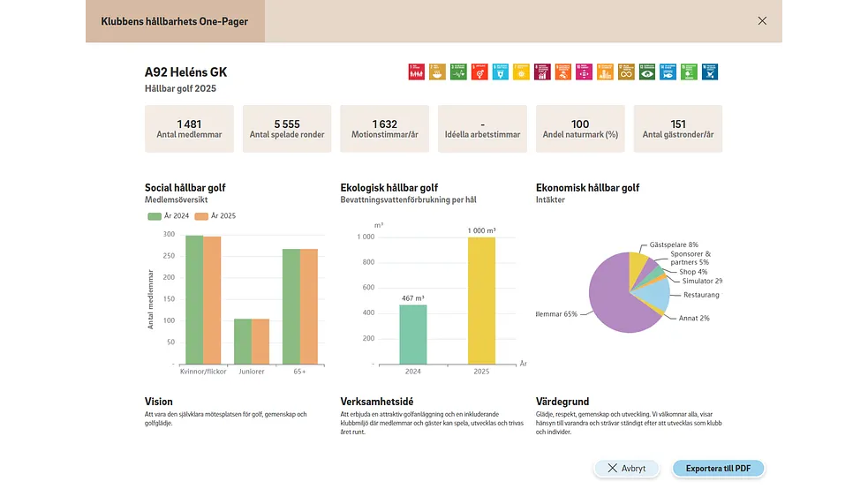Screen dimensions: 868x489
Task: Close the One-Pager dialog with the X
Action: point(762,21)
